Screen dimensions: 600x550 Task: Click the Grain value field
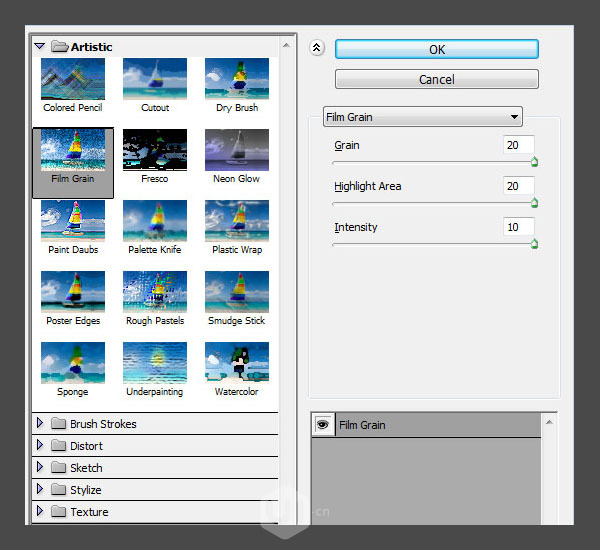518,145
